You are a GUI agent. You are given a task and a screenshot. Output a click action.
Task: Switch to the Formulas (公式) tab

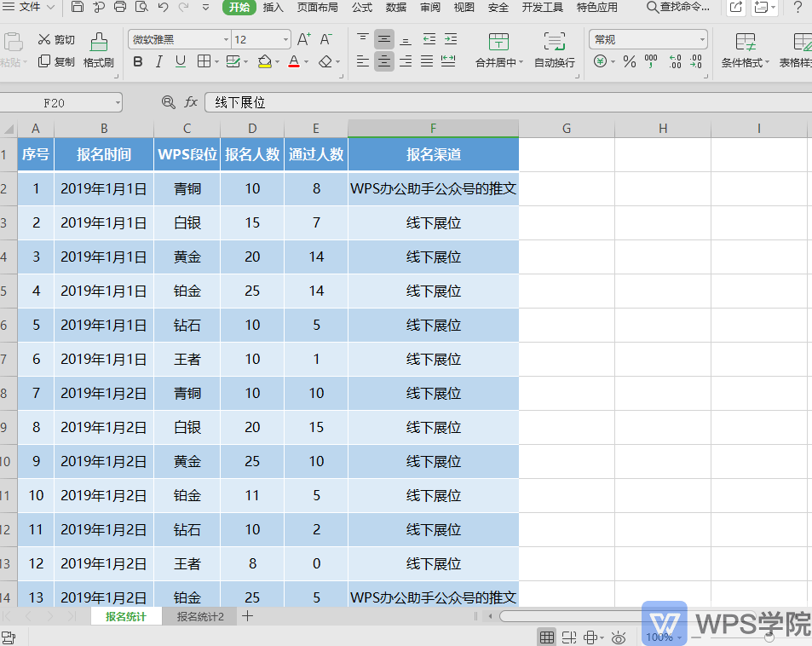coord(362,8)
